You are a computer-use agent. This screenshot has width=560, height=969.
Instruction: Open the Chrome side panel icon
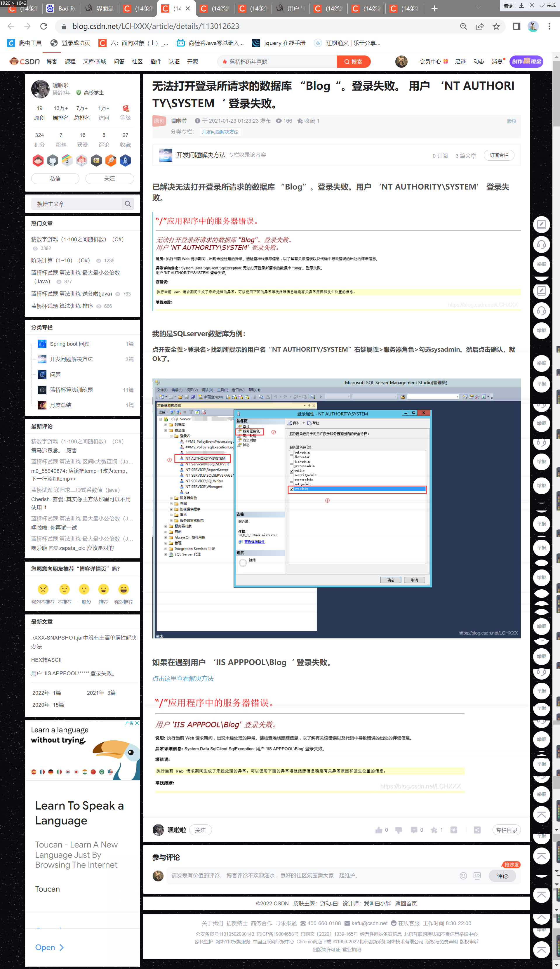click(x=516, y=26)
